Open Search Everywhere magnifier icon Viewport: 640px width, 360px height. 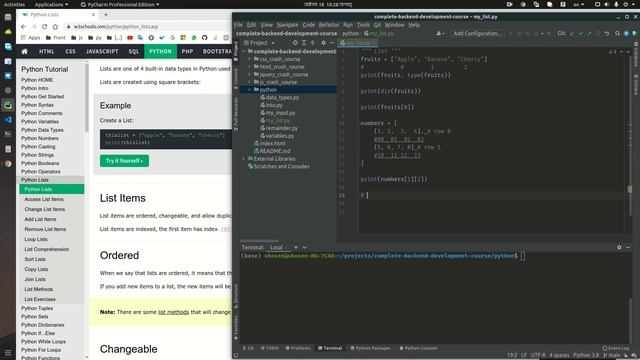click(x=618, y=33)
